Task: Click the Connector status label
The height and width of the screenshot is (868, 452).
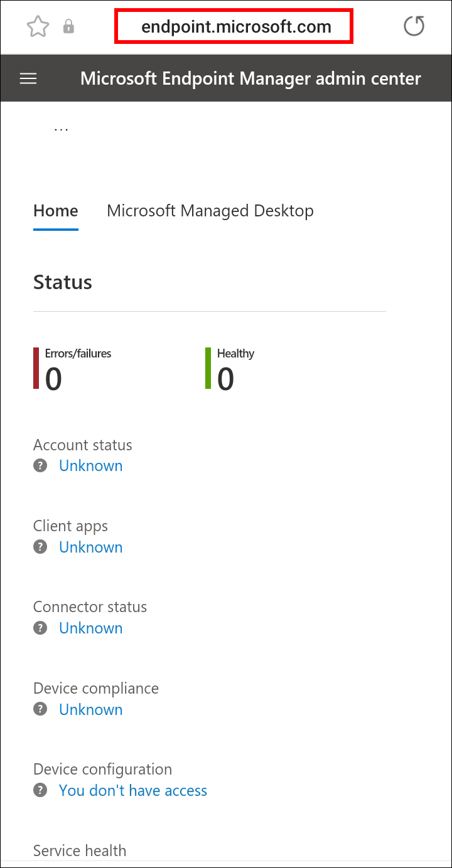Action: pyautogui.click(x=90, y=606)
